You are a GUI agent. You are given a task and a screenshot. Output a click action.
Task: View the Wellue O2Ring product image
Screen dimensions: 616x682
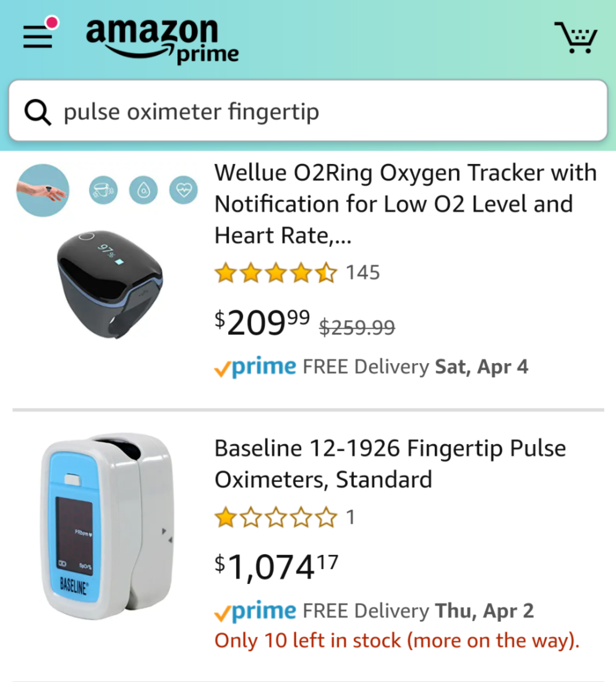click(x=110, y=284)
